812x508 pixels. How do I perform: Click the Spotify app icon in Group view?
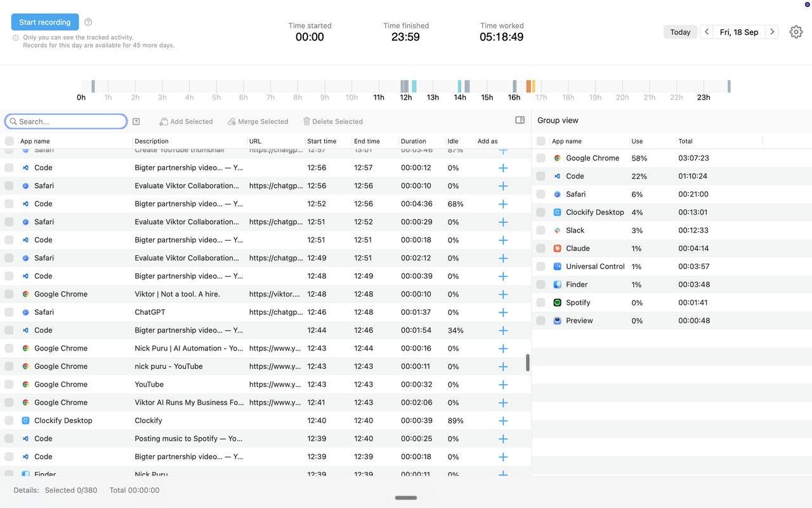click(558, 303)
